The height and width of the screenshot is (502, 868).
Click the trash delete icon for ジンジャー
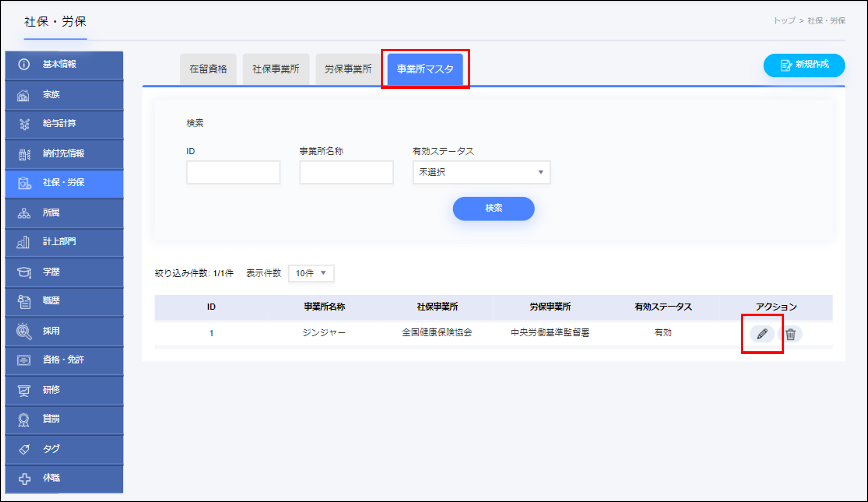pyautogui.click(x=790, y=334)
